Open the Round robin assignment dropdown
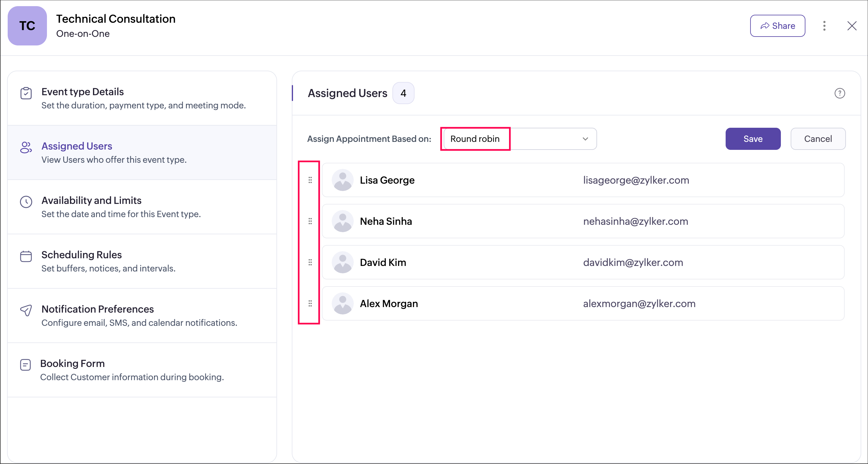868x464 pixels. click(519, 139)
